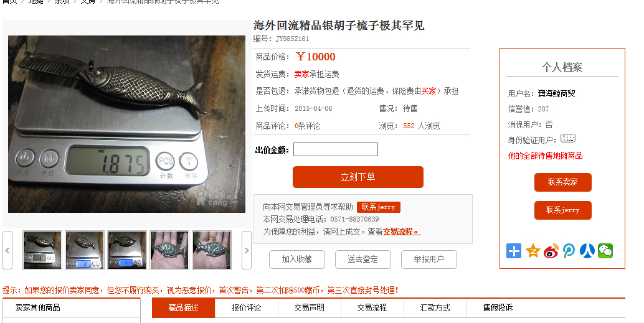The height and width of the screenshot is (323, 644).
Task: Select the first fish-on-scale thumbnail
Action: coord(42,250)
